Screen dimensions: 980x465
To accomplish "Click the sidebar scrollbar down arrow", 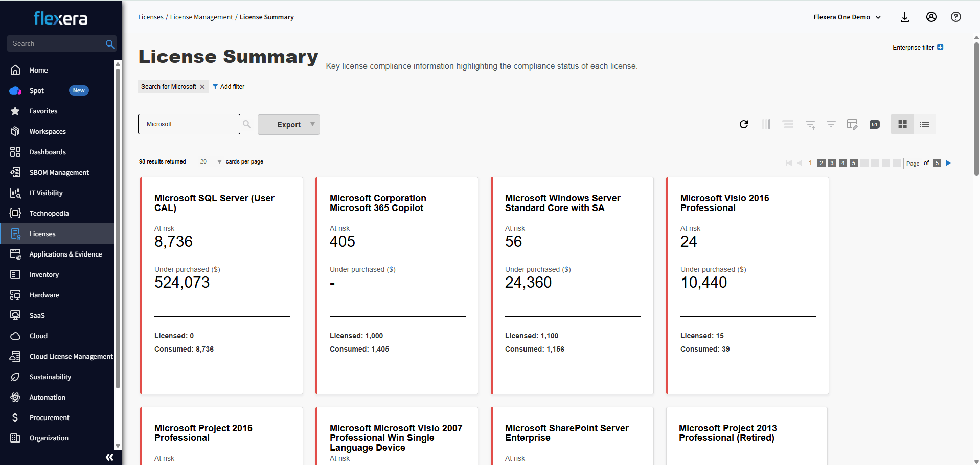I will (x=118, y=446).
